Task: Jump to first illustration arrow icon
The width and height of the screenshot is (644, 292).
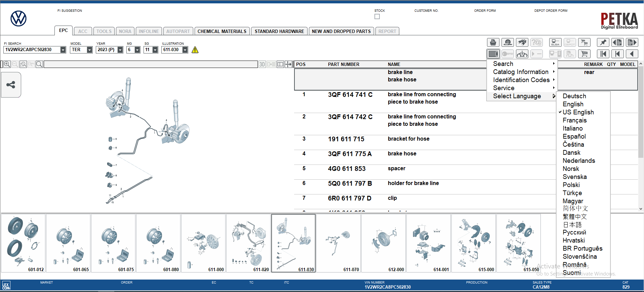Action: click(603, 54)
